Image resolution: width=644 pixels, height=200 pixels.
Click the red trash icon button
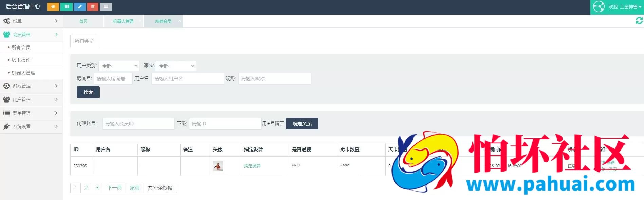[93, 7]
